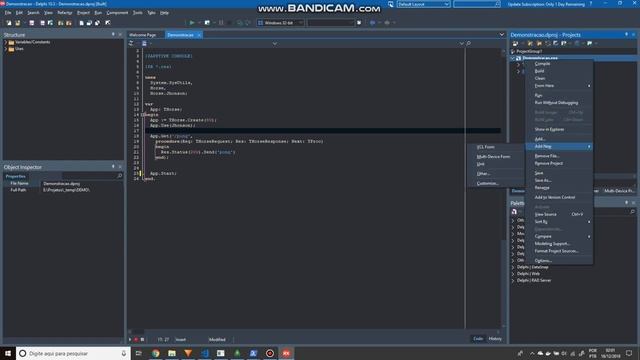Click the Pause button in the debug toolbar

pyautogui.click(x=221, y=23)
